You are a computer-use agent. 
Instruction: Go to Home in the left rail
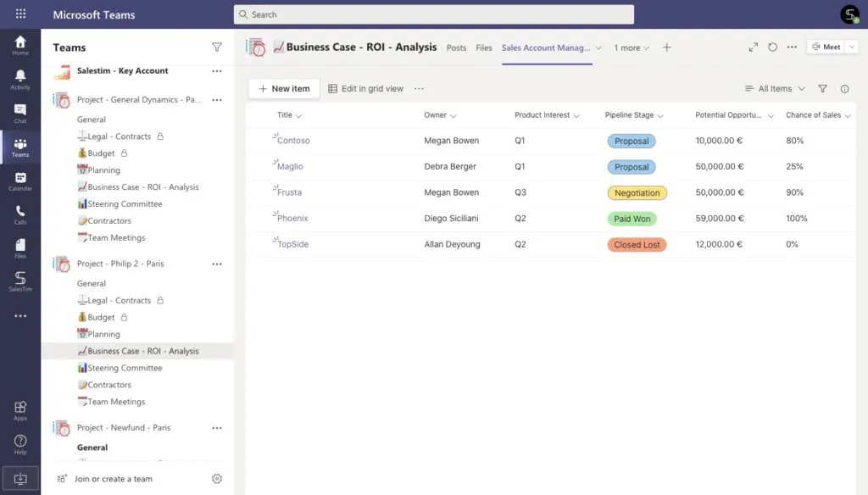pyautogui.click(x=20, y=46)
